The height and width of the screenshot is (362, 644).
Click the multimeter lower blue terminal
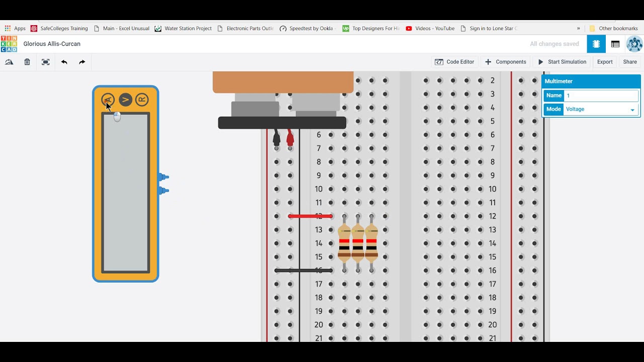164,191
